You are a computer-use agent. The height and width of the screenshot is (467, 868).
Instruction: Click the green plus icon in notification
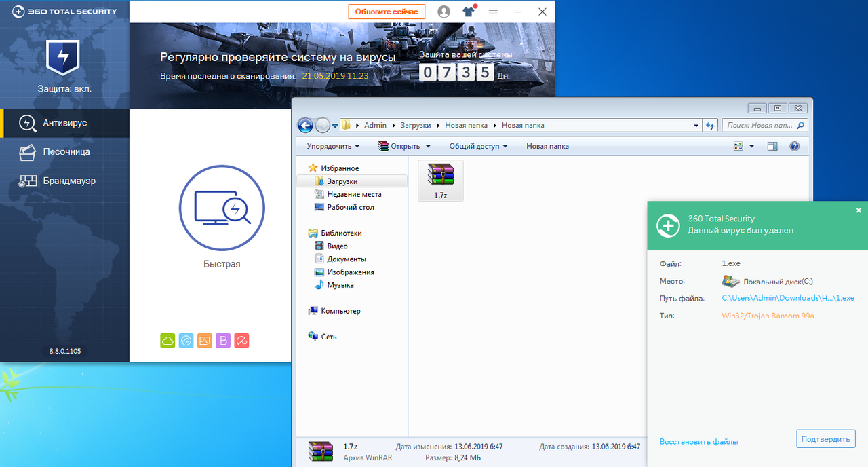[669, 225]
